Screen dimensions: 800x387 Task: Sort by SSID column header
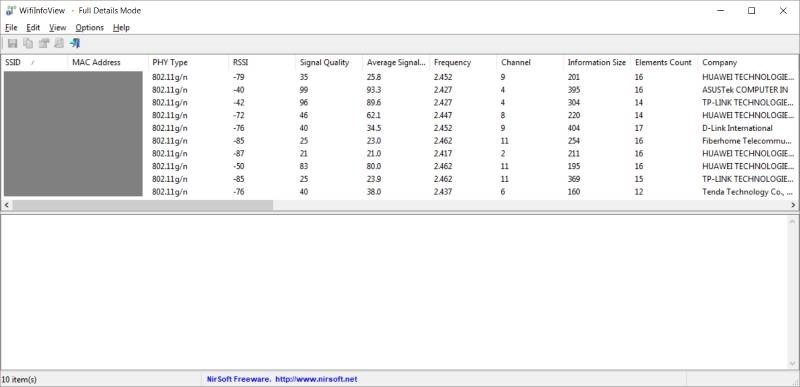(x=34, y=62)
